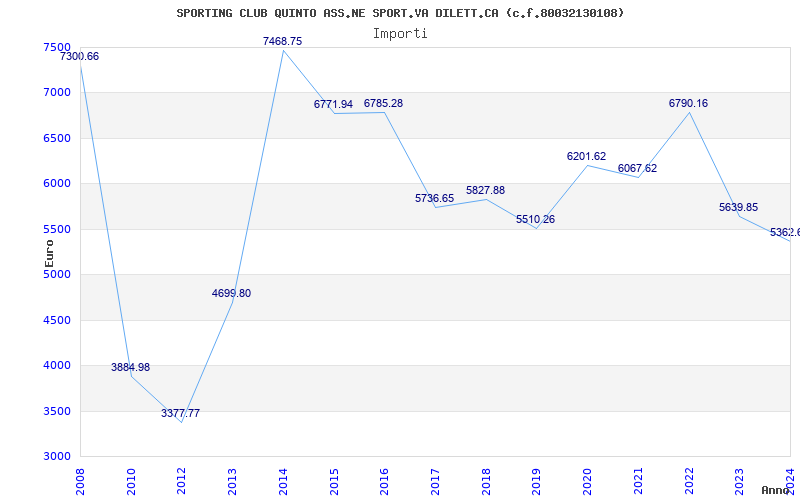Click the x-axis year 2023 label

pyautogui.click(x=739, y=481)
